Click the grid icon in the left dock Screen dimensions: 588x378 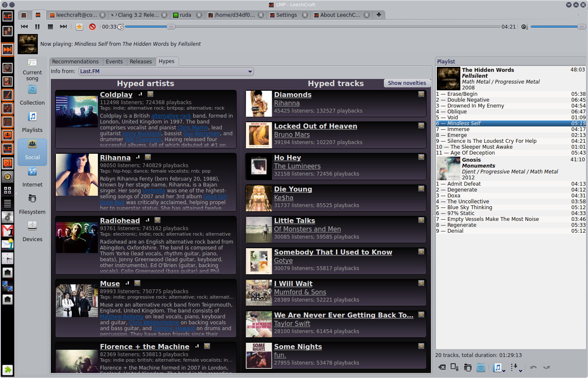(x=8, y=190)
